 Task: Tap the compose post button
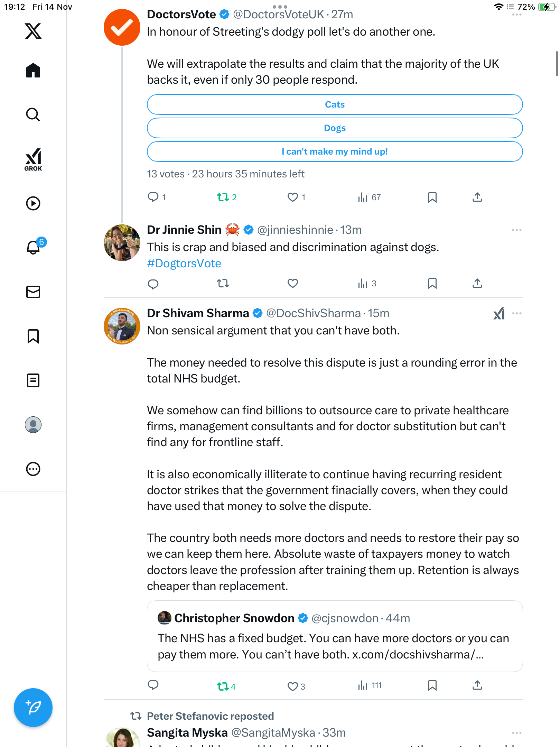(33, 708)
